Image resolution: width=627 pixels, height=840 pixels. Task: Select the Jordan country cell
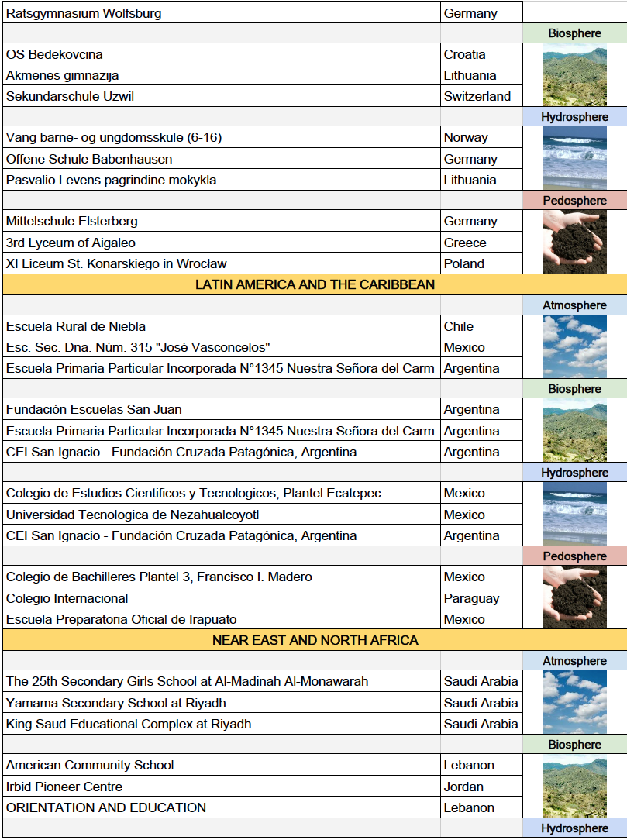[x=481, y=787]
